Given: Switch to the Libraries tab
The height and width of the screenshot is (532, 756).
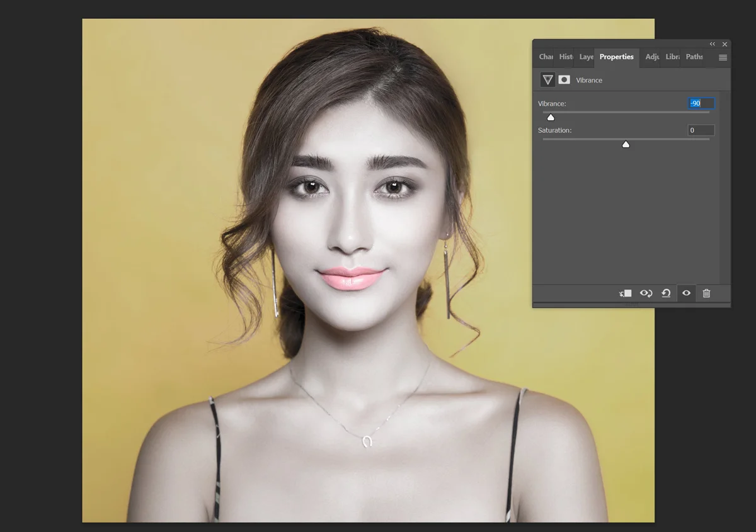Looking at the screenshot, I should (672, 57).
